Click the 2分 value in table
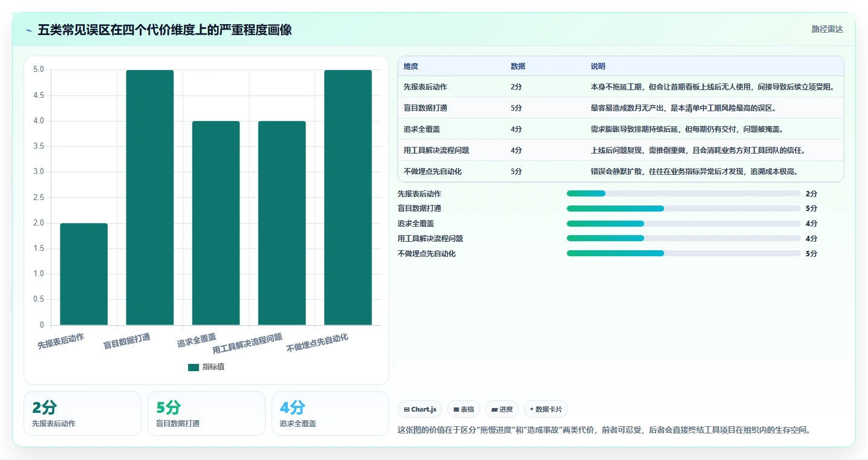This screenshot has height=460, width=868. tap(517, 87)
